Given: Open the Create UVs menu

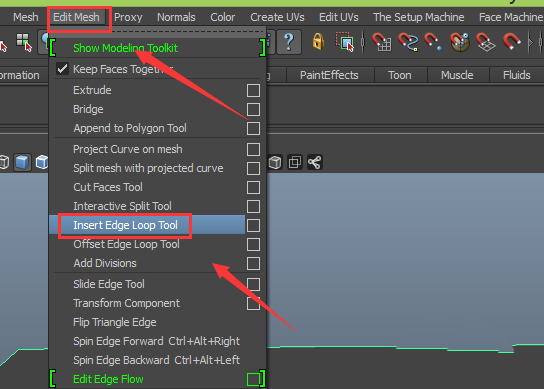Looking at the screenshot, I should [277, 17].
